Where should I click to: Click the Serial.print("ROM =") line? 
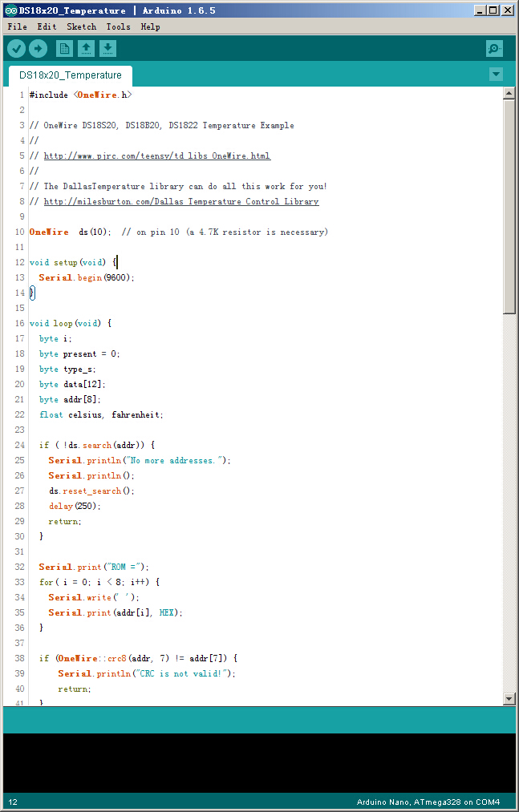tap(94, 567)
